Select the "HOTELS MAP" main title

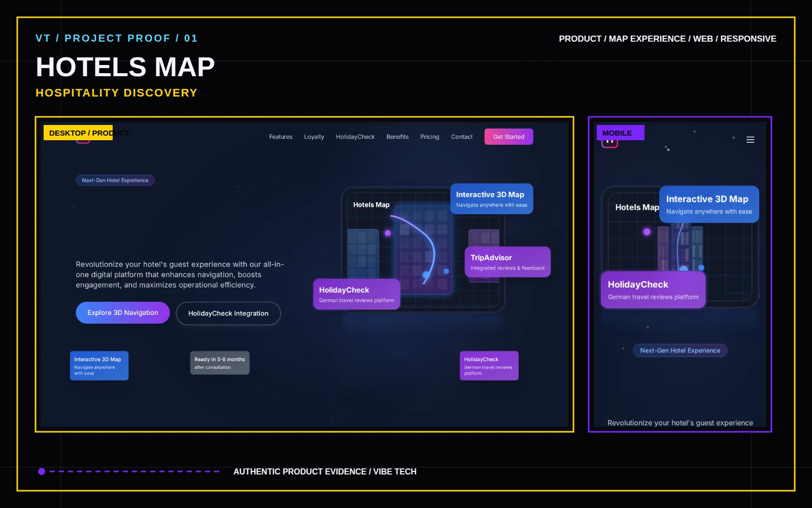coord(125,67)
